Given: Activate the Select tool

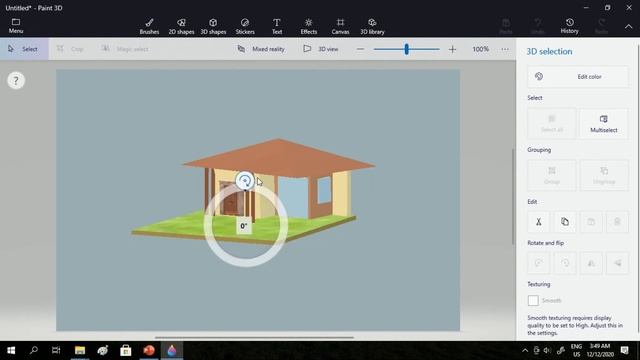Looking at the screenshot, I should (x=24, y=49).
